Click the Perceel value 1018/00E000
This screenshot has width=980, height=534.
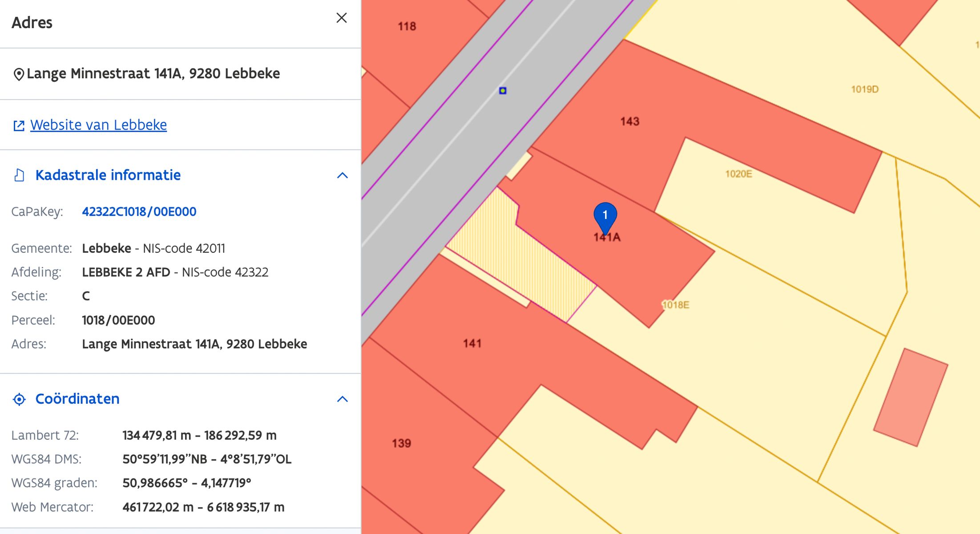[118, 320]
